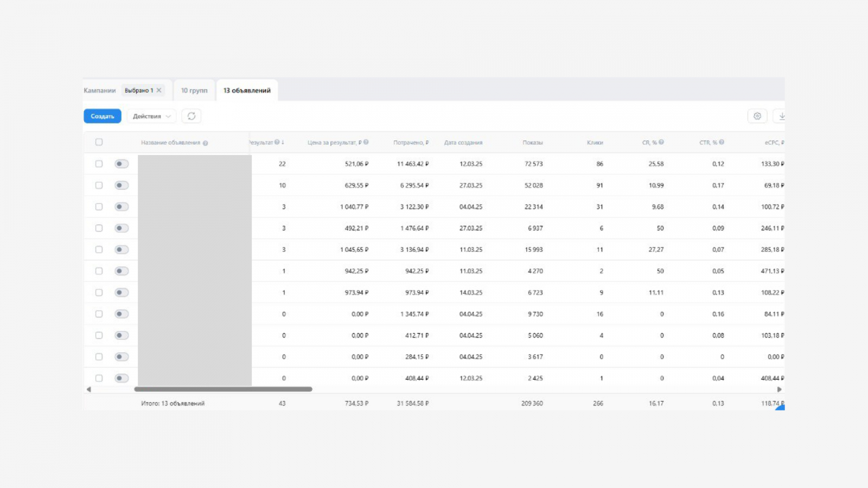This screenshot has width=868, height=488.
Task: Remove the Выбрано 1 filter with X
Action: coord(159,91)
